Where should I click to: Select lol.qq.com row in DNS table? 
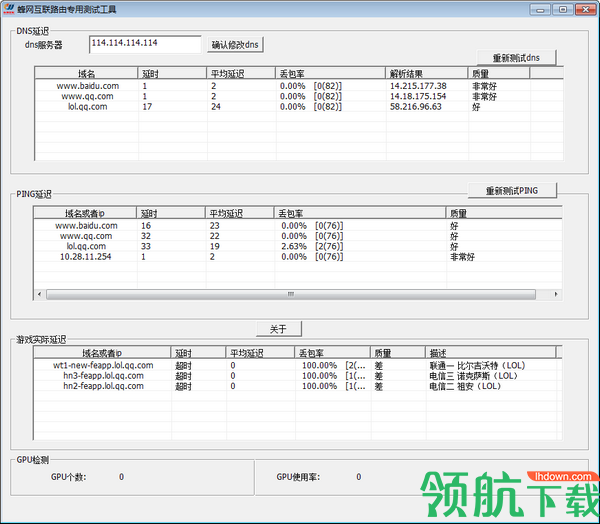[298, 106]
